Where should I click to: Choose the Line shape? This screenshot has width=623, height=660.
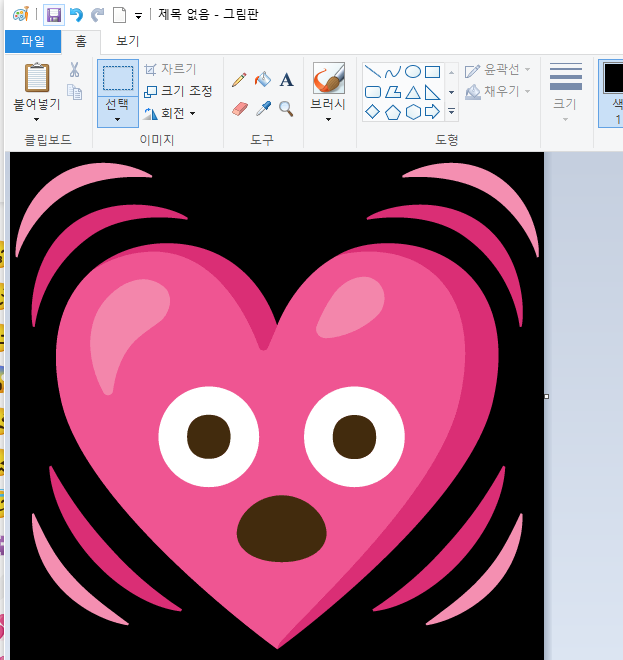pyautogui.click(x=373, y=72)
